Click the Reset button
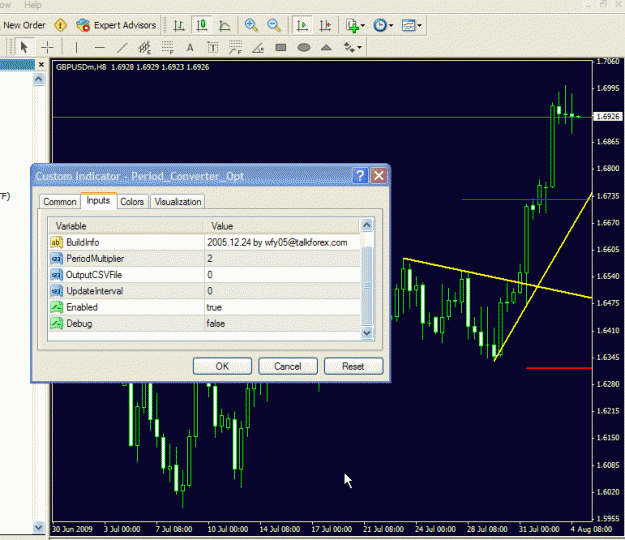 click(354, 366)
